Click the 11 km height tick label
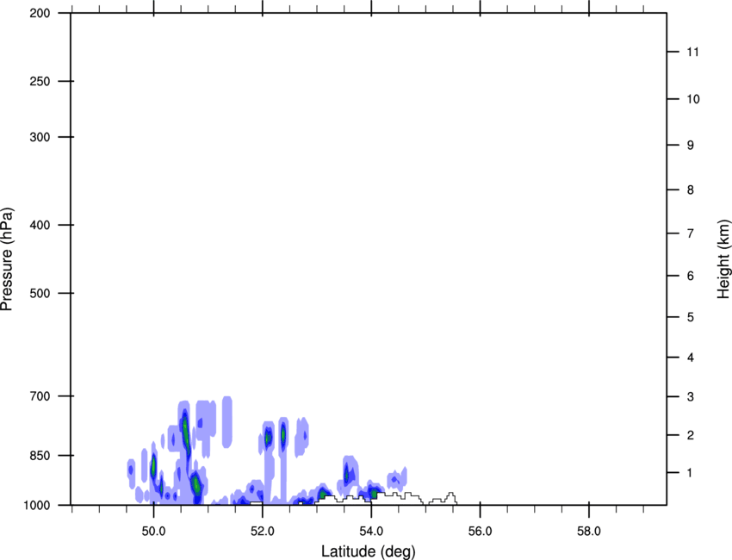 (x=693, y=52)
